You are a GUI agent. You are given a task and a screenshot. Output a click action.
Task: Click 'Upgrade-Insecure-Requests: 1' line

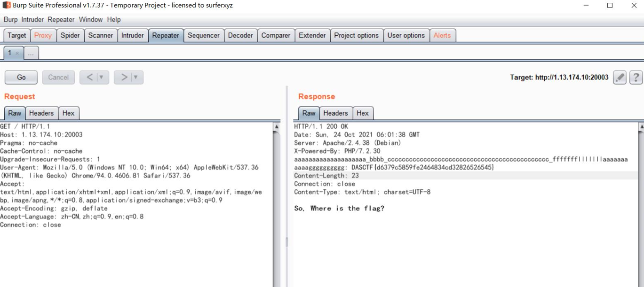[x=50, y=159]
